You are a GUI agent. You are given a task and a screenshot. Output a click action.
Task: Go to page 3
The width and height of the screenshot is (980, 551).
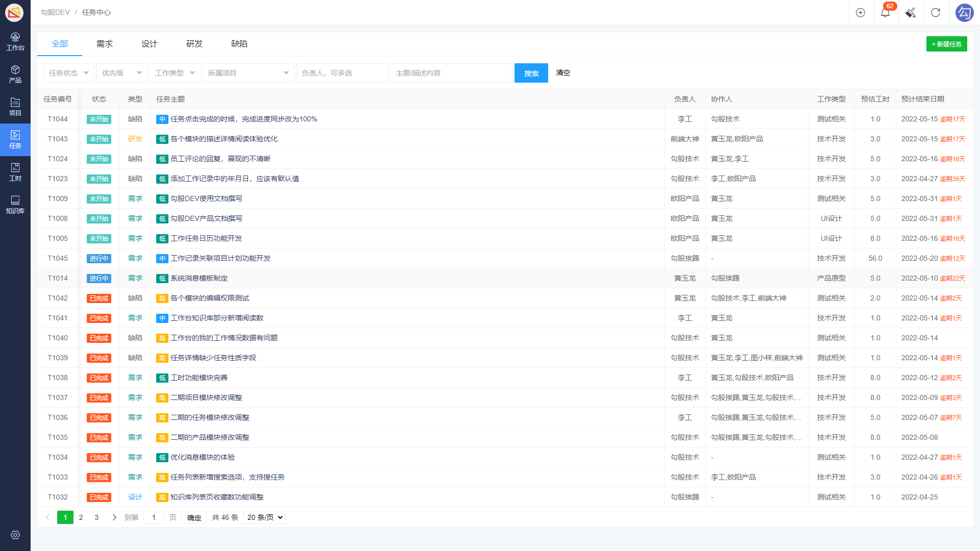[x=96, y=517]
